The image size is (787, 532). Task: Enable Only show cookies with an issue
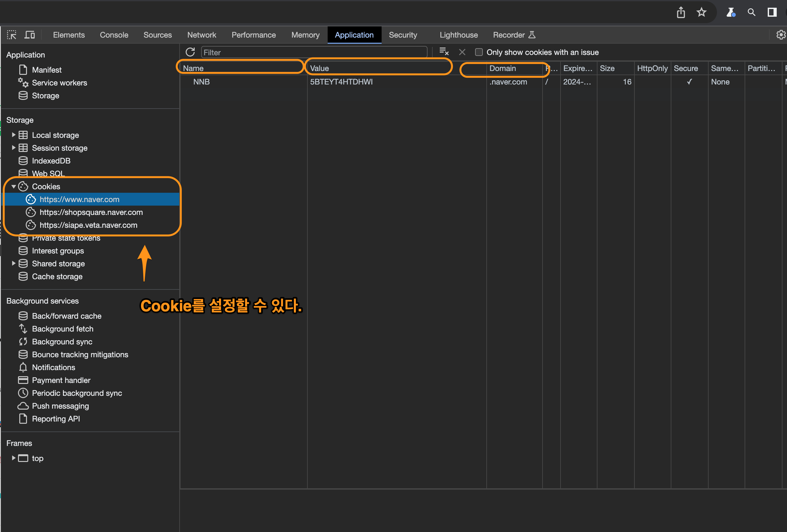479,52
